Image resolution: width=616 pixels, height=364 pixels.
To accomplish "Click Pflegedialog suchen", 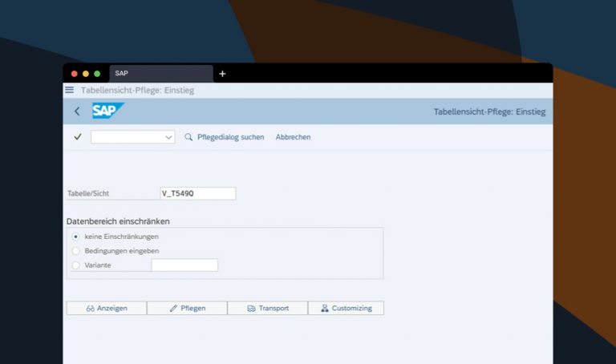I will tap(231, 137).
